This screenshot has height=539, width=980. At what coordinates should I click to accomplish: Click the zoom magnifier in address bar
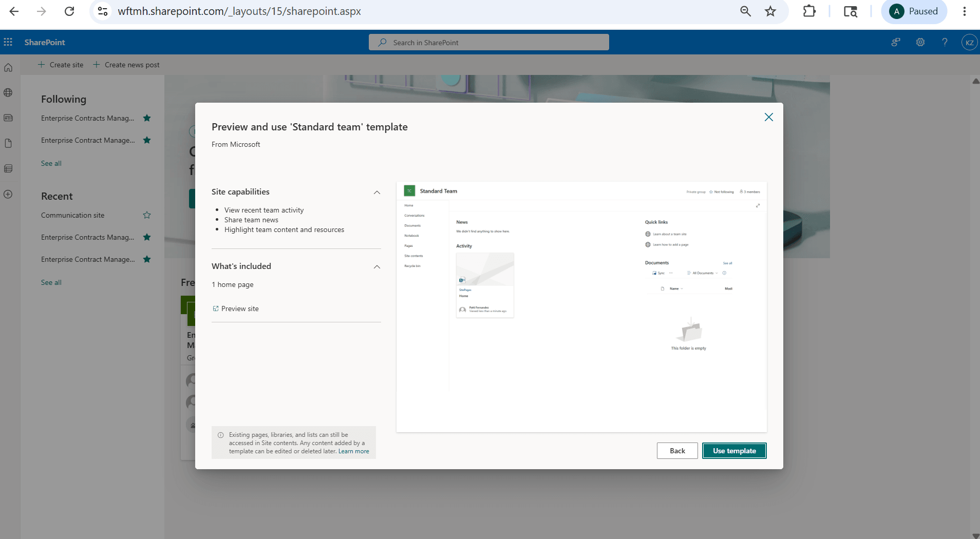click(x=745, y=11)
